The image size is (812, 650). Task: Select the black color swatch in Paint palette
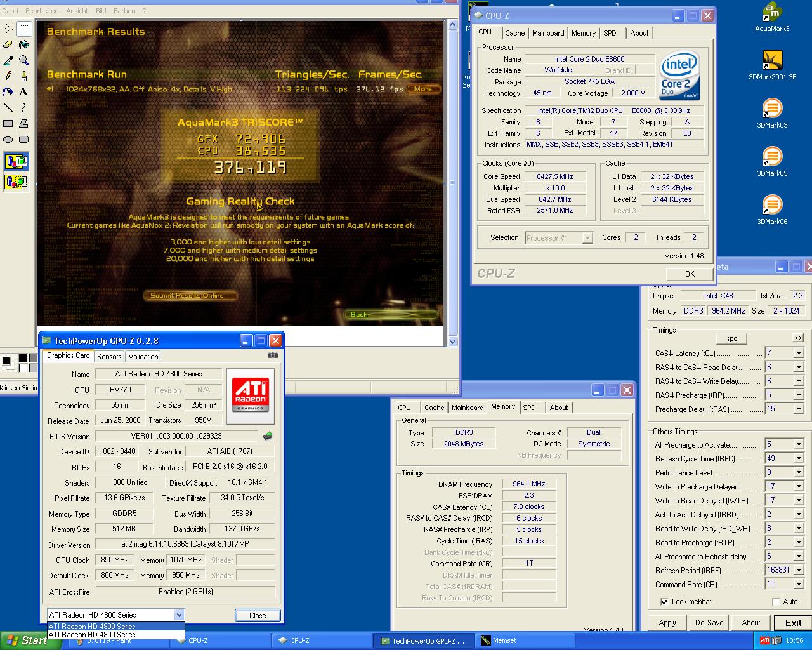coord(23,358)
